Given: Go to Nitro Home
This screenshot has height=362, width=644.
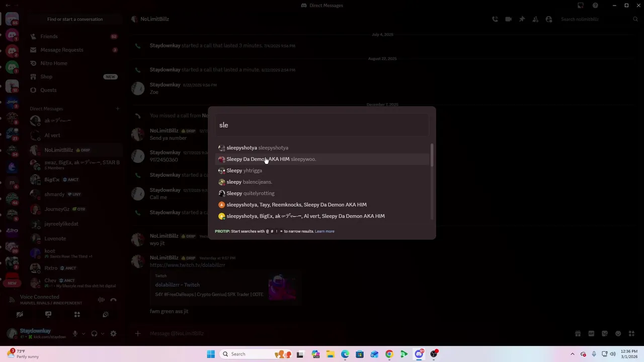Looking at the screenshot, I should 75,63.
